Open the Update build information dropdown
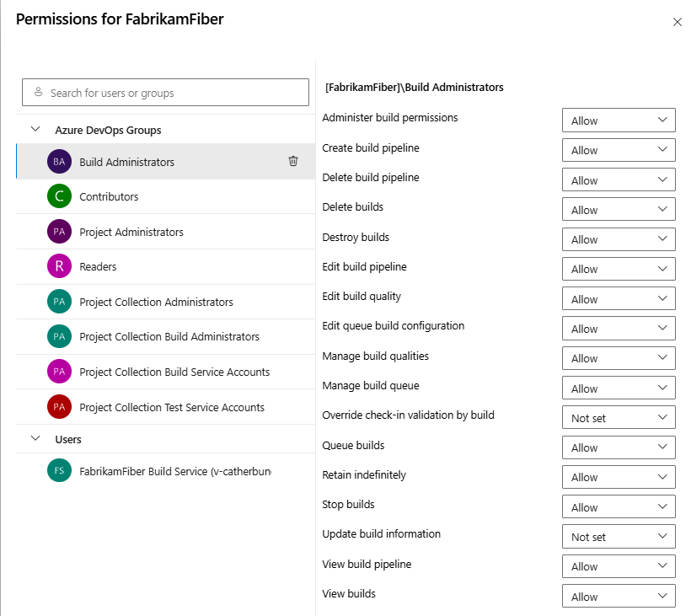This screenshot has height=616, width=691. coord(619,536)
